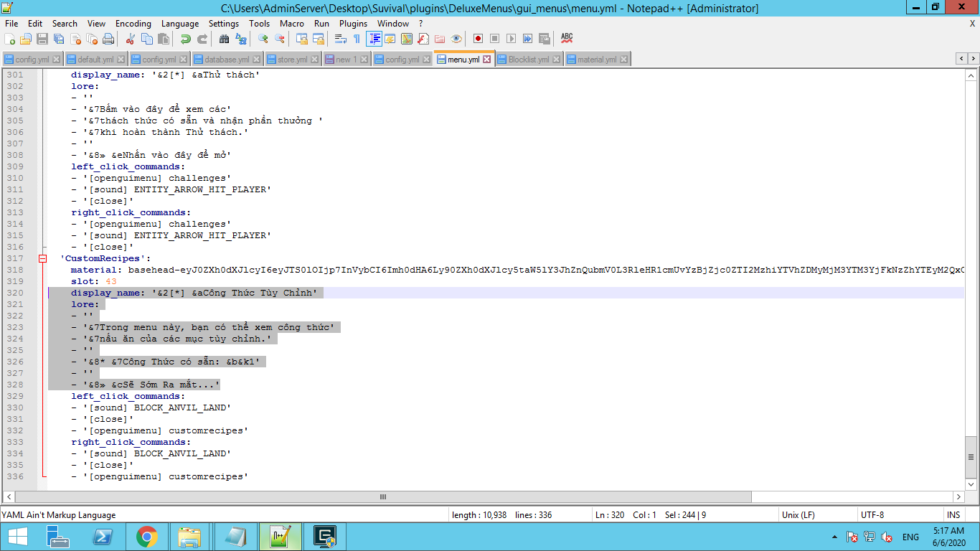Click the Save All toolbar icon
The width and height of the screenshot is (980, 551).
click(x=59, y=39)
